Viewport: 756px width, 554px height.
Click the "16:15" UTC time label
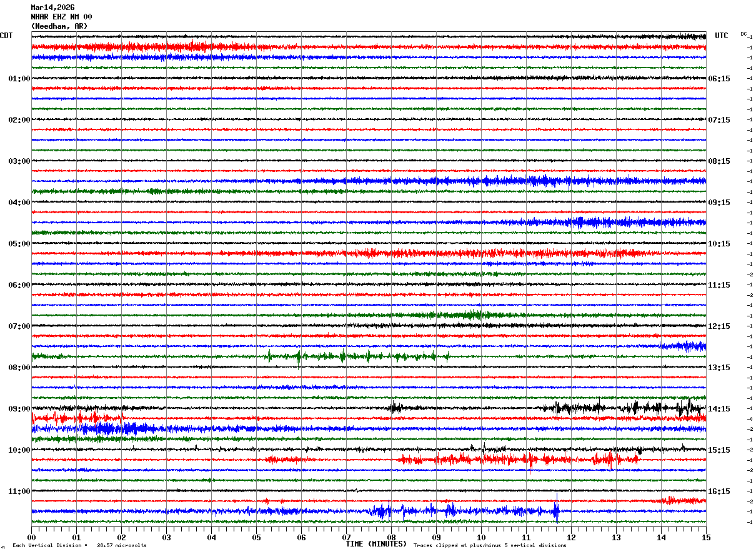click(x=719, y=491)
